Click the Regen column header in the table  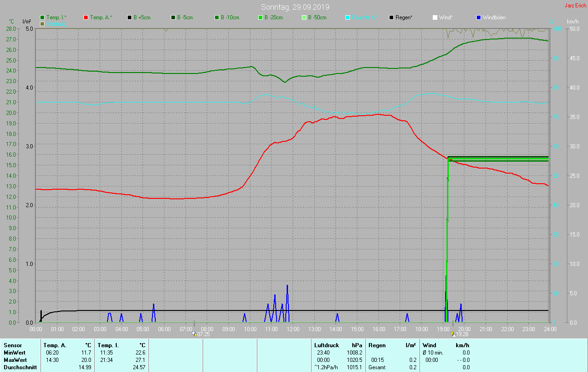(x=377, y=345)
